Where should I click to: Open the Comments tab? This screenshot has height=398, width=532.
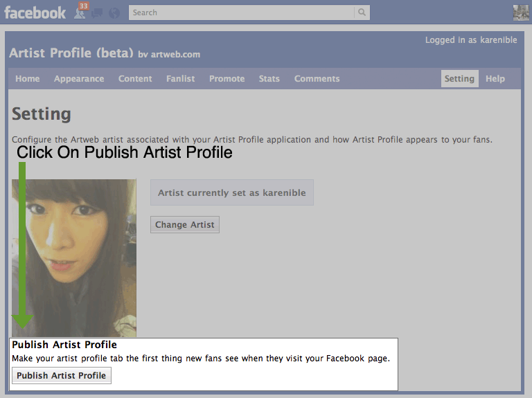[317, 79]
